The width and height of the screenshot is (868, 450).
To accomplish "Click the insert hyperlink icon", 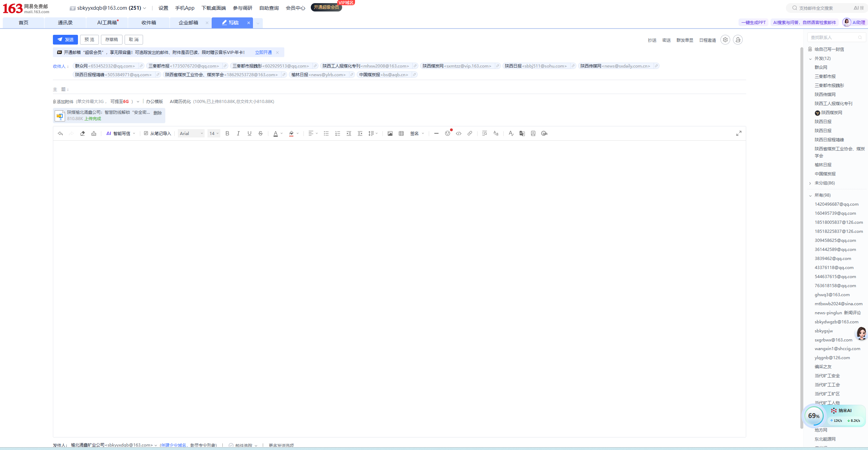I will pyautogui.click(x=469, y=134).
